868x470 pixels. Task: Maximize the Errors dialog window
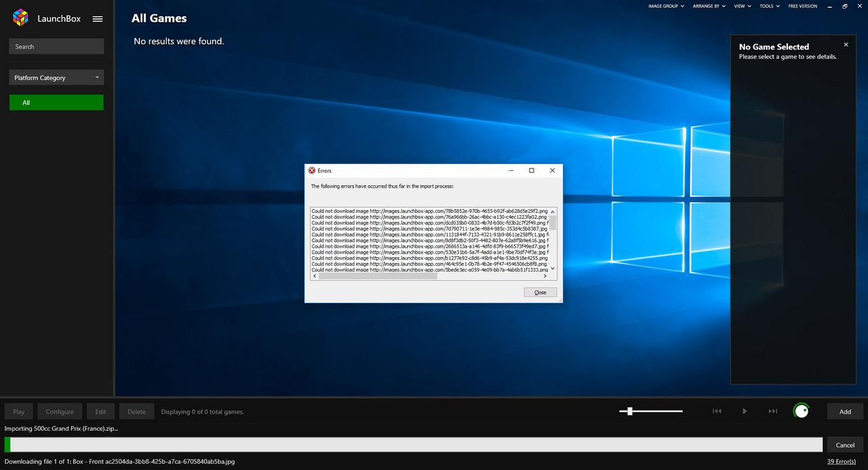[x=532, y=171]
